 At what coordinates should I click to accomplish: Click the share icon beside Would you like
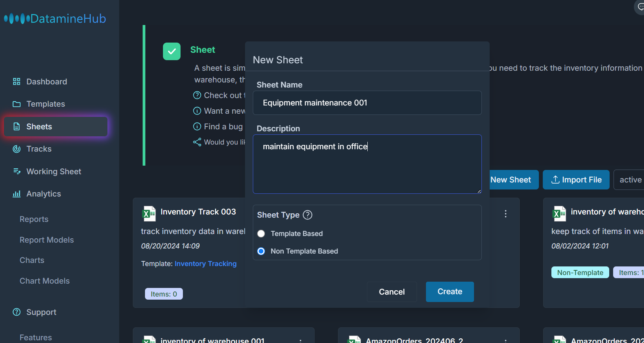197,142
